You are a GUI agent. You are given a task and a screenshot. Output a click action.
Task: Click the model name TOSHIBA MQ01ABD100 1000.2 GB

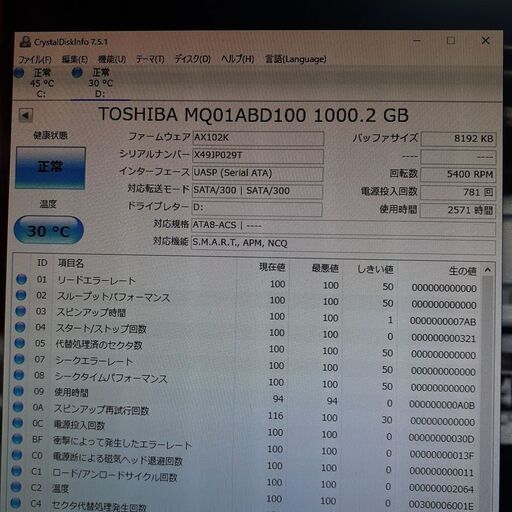[253, 115]
